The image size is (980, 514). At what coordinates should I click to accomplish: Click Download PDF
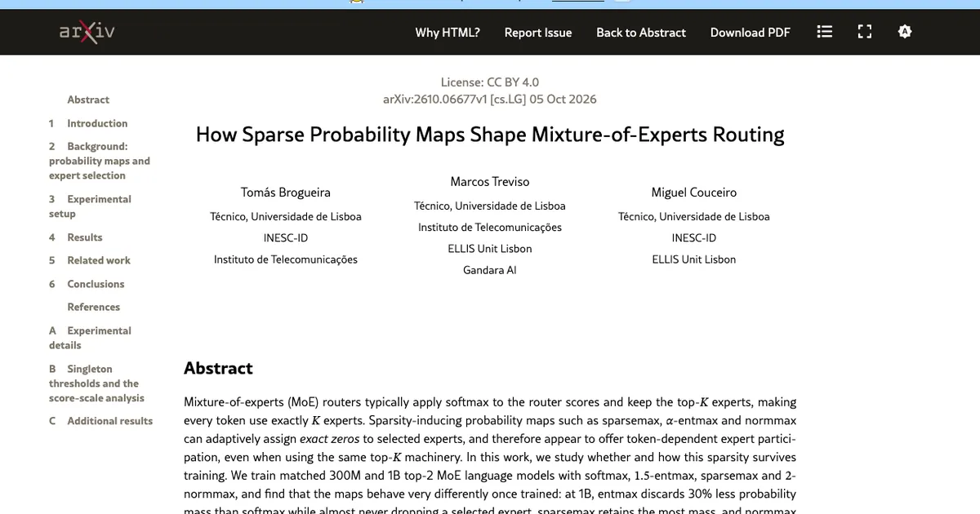tap(751, 33)
